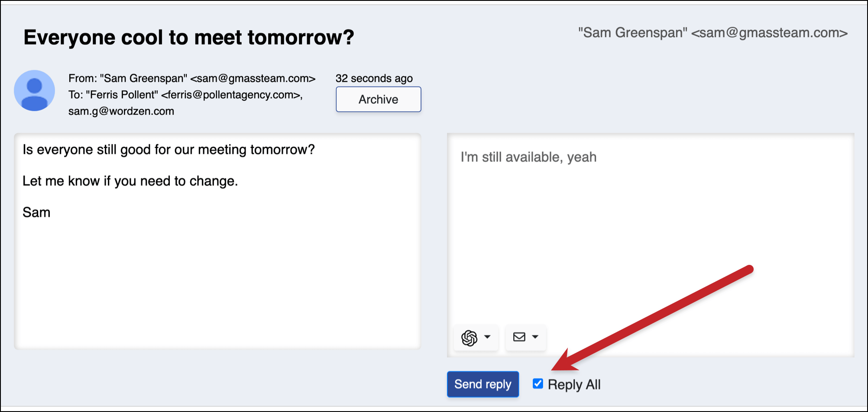
Task: Click the envelope template icon
Action: [519, 337]
